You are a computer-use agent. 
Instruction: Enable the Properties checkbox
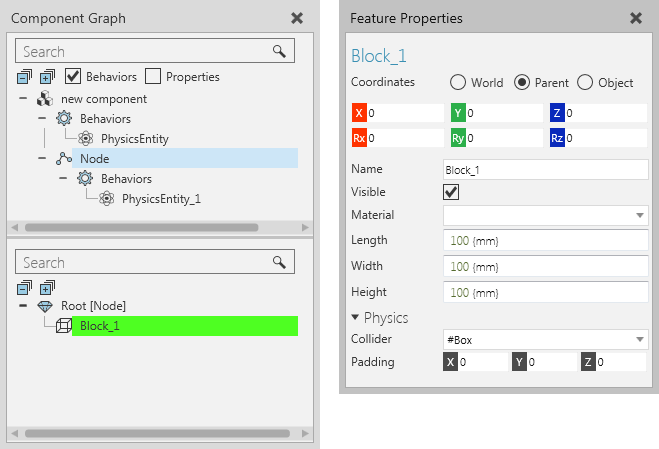pos(153,76)
